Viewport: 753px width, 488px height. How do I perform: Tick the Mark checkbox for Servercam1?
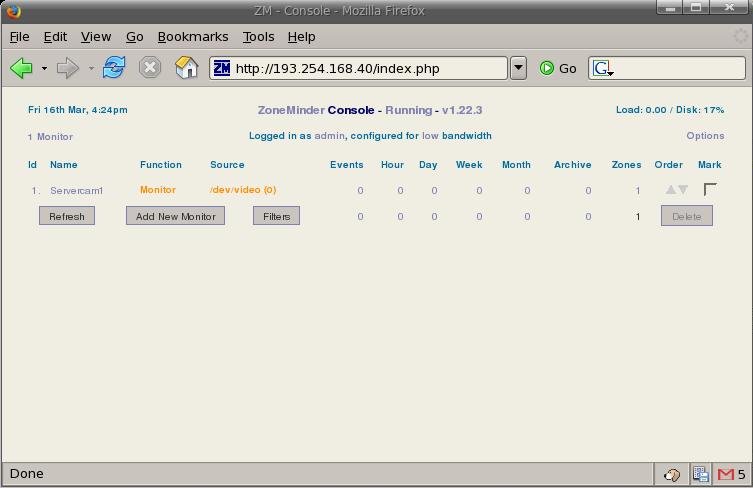(x=710, y=189)
